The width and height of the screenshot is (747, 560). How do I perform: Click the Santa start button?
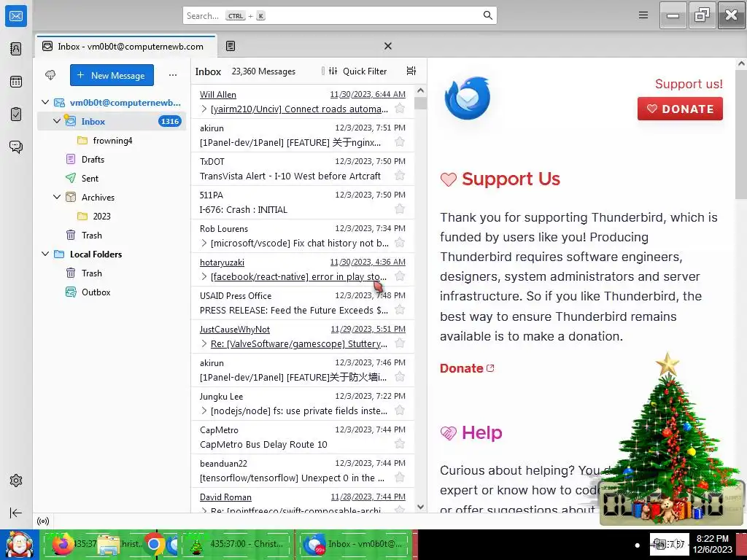(x=19, y=544)
